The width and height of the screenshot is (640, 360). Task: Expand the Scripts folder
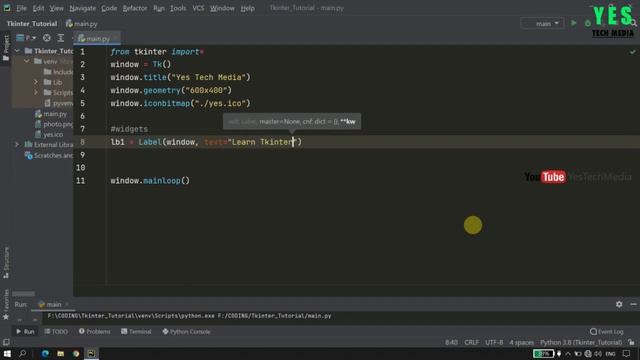[x=36, y=92]
